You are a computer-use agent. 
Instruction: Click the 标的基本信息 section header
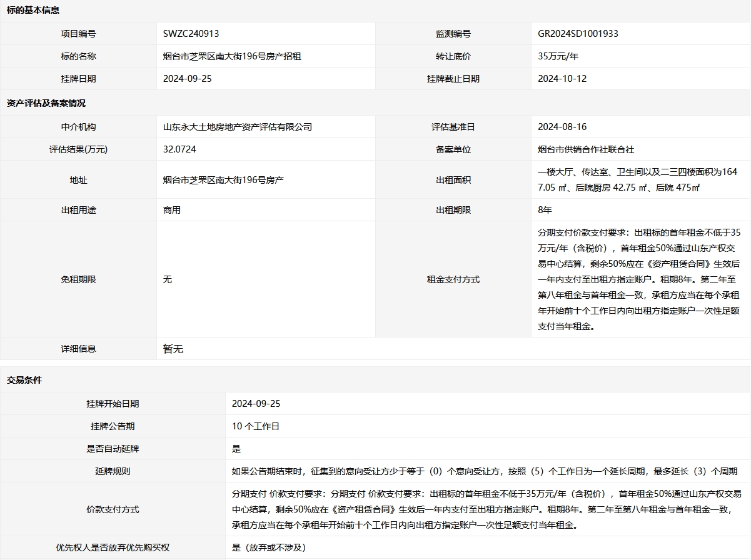tap(33, 11)
